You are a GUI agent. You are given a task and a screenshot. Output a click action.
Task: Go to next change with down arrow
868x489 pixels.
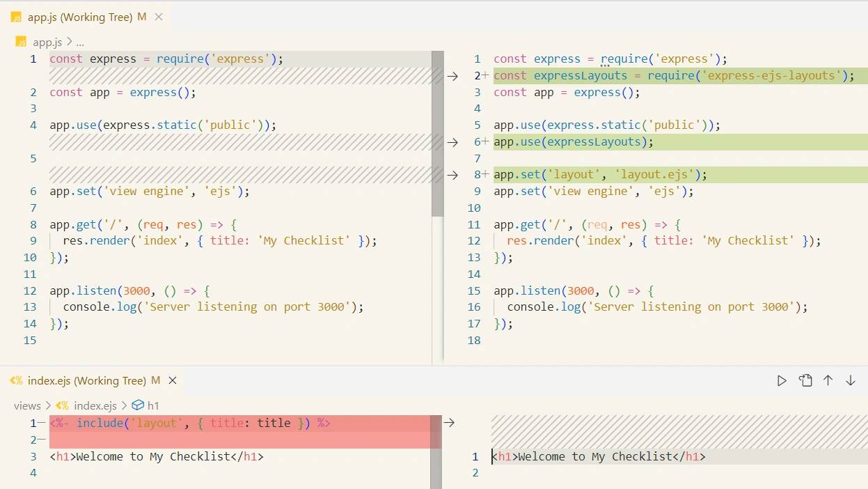pyautogui.click(x=851, y=380)
